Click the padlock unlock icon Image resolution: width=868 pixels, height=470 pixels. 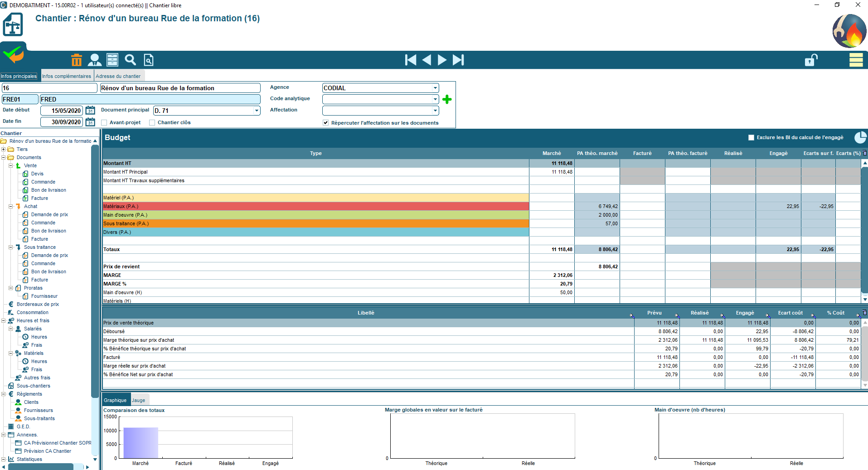click(x=811, y=60)
